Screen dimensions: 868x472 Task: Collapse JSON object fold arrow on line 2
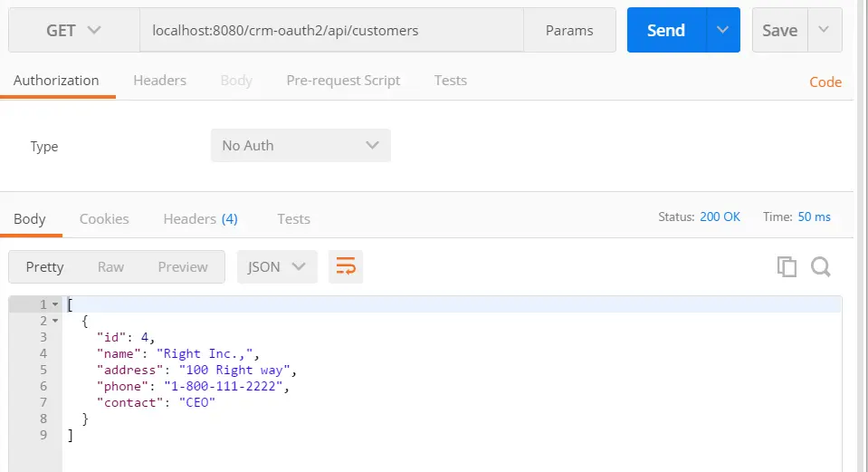tap(55, 321)
